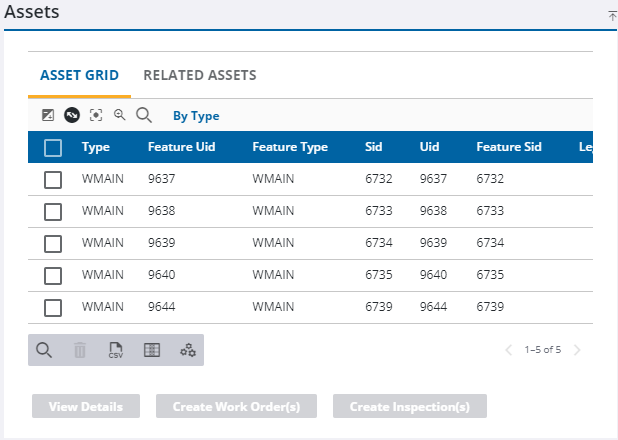Export grid using the CSV icon
Viewport: 618px width, 440px height.
tap(116, 350)
